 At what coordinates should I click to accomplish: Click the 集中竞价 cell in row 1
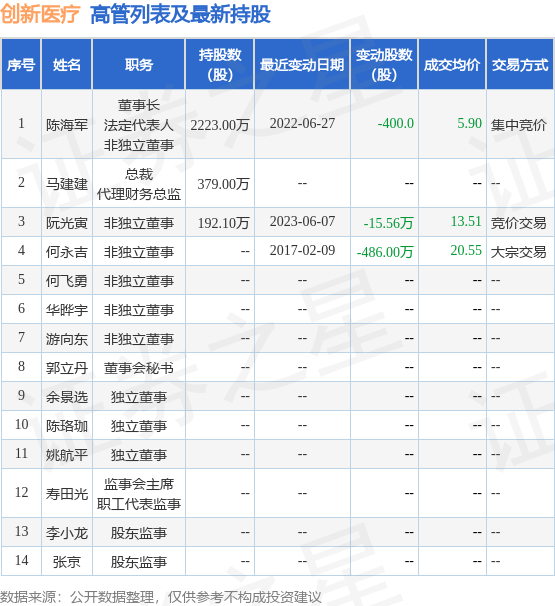click(x=518, y=125)
